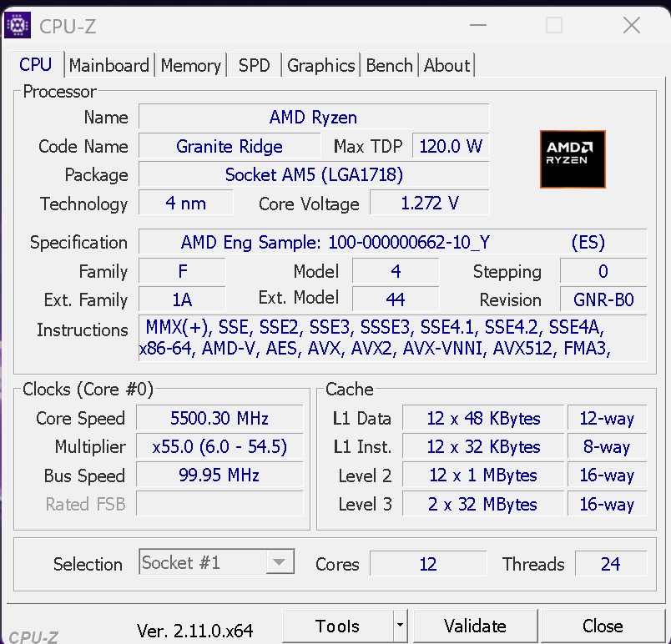The image size is (671, 644).
Task: Switch to the Memory tab
Action: pos(191,65)
